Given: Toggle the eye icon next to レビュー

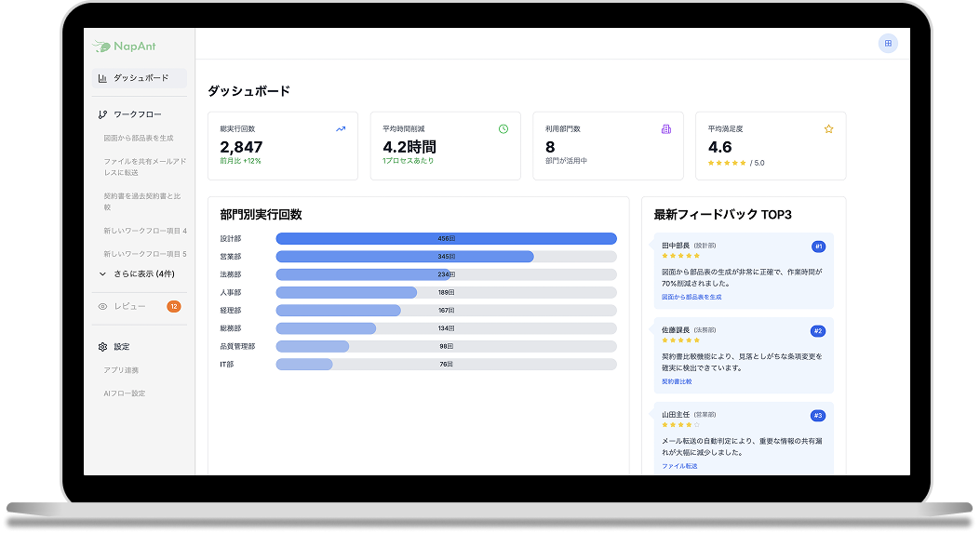Looking at the screenshot, I should pyautogui.click(x=102, y=306).
